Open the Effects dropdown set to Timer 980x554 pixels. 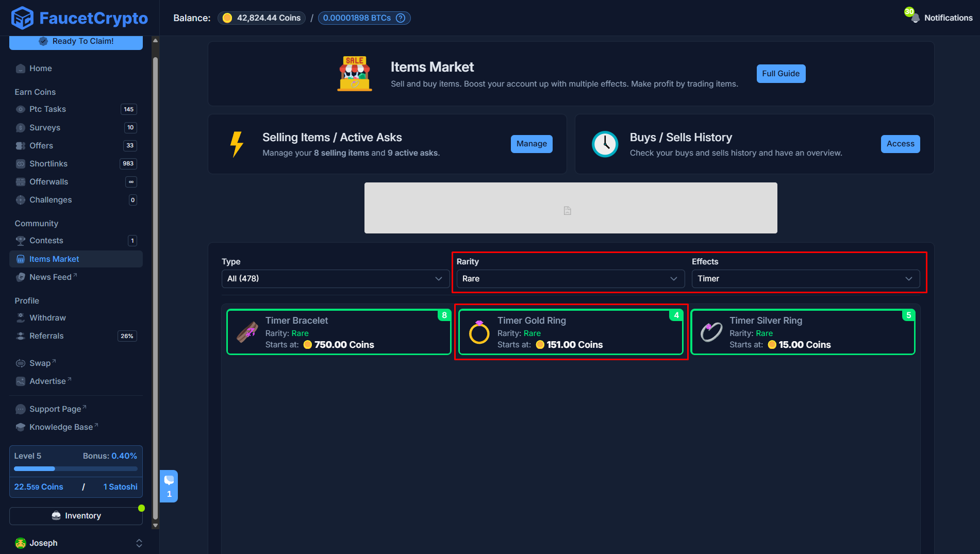pos(805,279)
